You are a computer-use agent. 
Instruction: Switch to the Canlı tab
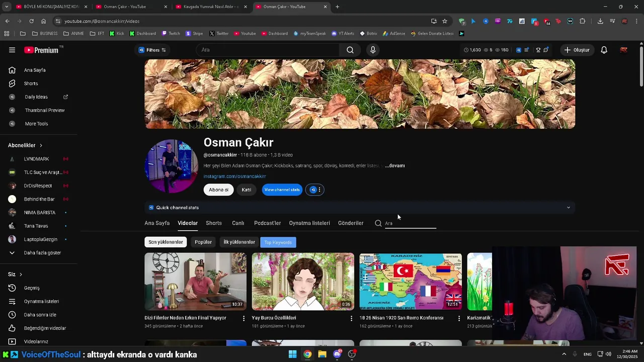(238, 223)
